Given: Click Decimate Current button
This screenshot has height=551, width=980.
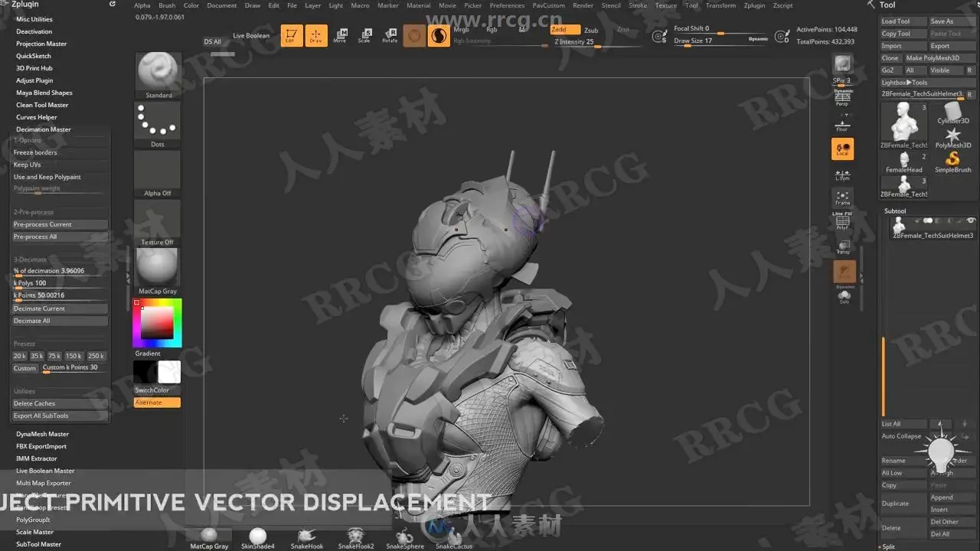Looking at the screenshot, I should pos(60,308).
